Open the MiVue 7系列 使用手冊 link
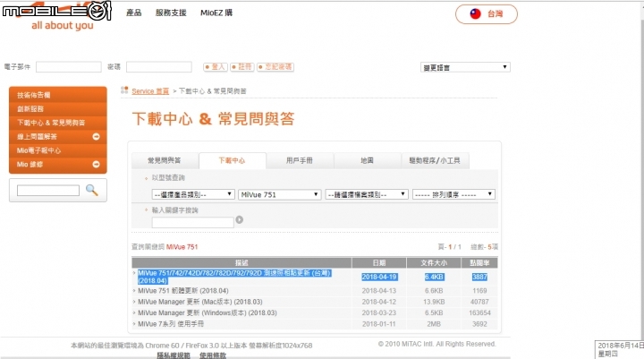Image resolution: width=644 pixels, height=359 pixels. tap(171, 324)
